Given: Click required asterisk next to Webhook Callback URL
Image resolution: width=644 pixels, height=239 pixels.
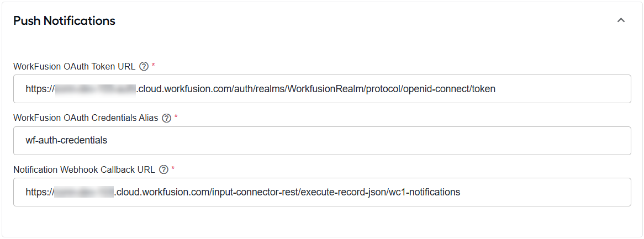Looking at the screenshot, I should pos(173,168).
